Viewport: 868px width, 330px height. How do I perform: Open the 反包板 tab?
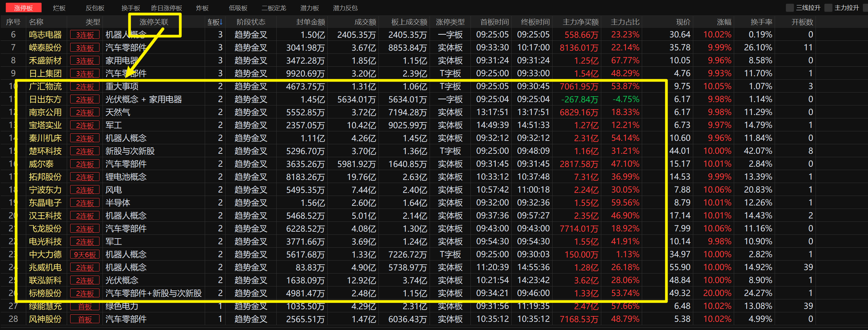95,8
